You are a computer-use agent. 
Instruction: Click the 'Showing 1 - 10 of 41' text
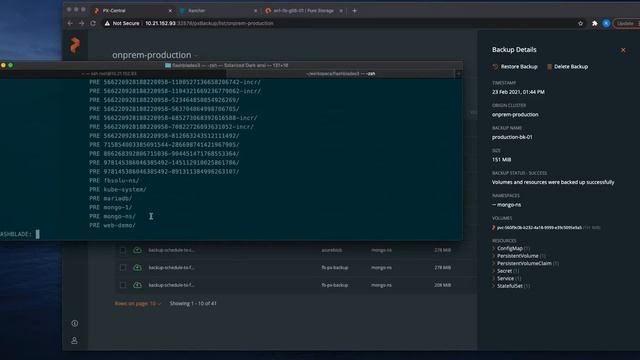point(193,304)
